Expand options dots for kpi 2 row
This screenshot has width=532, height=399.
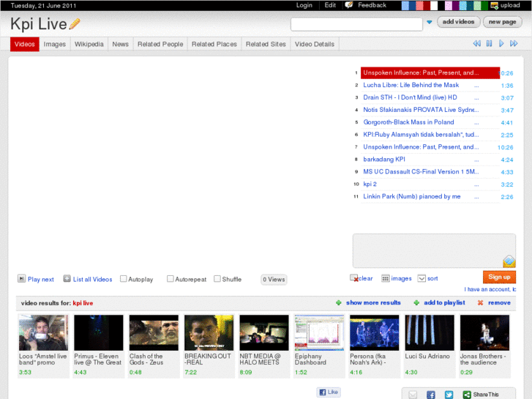pyautogui.click(x=476, y=184)
